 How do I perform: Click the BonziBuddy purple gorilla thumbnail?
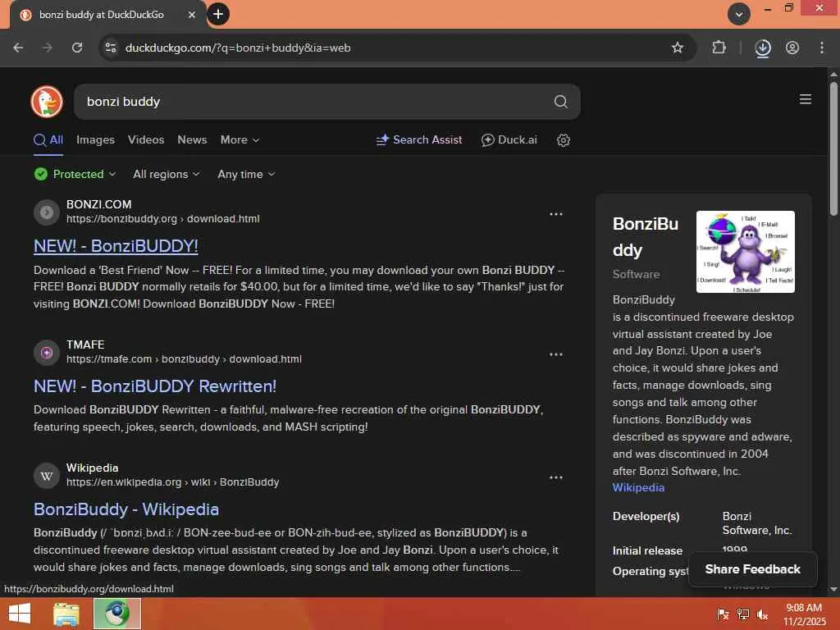pos(745,252)
